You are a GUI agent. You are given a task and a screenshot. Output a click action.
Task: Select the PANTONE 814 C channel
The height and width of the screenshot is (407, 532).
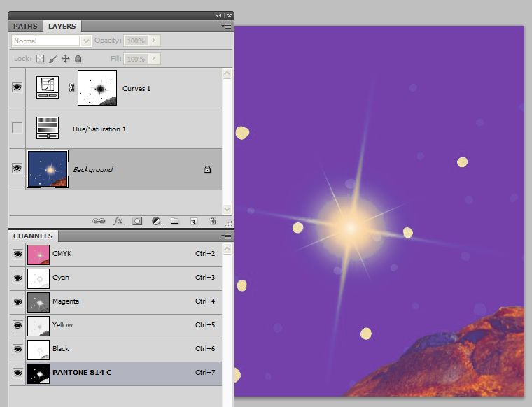pyautogui.click(x=115, y=373)
